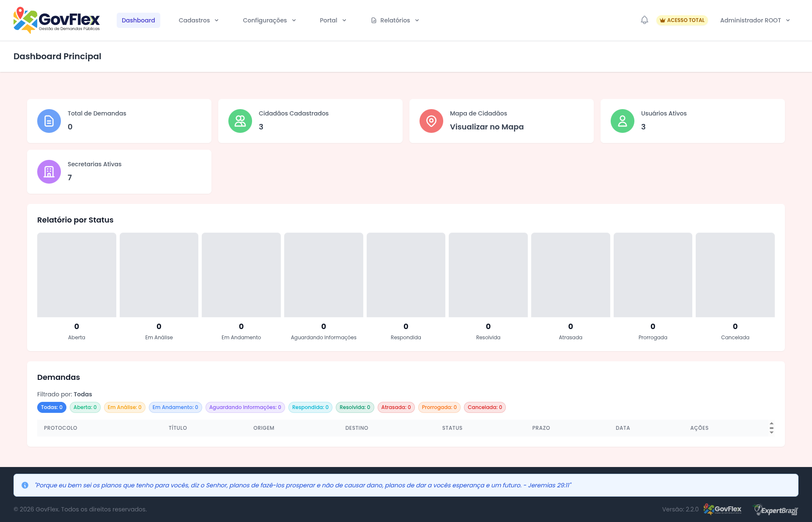This screenshot has width=812, height=522.
Task: Click Visualizar no Mapa link
Action: click(x=487, y=127)
